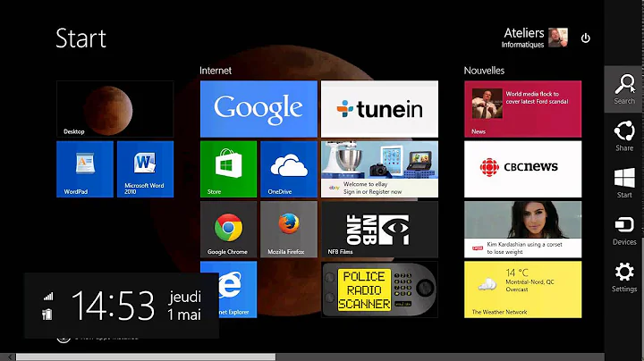Image resolution: width=644 pixels, height=361 pixels.
Task: Click the power button icon
Action: (586, 38)
